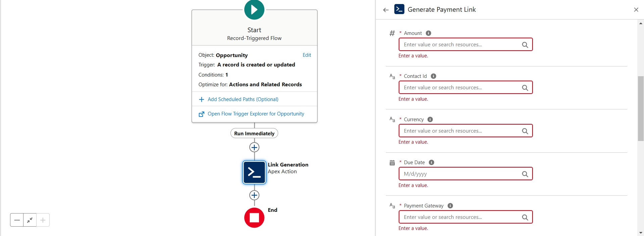644x236 pixels.
Task: Click the text type icon beside Contact Id
Action: pyautogui.click(x=392, y=76)
